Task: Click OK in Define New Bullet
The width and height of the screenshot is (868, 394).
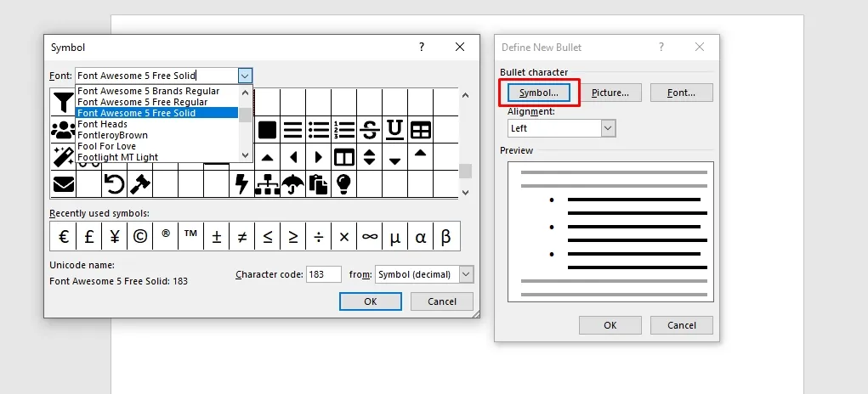Action: tap(610, 325)
